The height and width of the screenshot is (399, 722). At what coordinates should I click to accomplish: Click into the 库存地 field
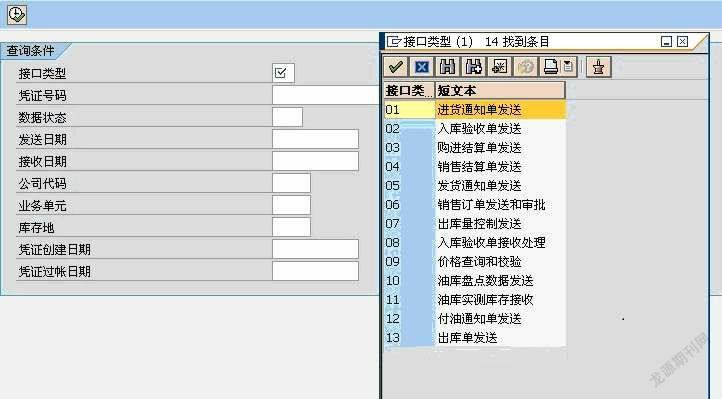[291, 227]
